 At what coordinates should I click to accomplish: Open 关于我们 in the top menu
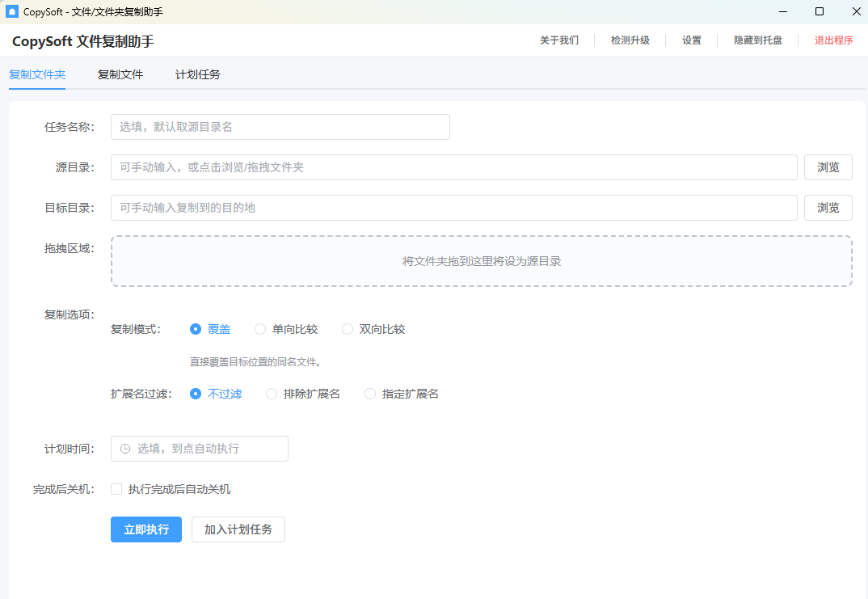click(x=559, y=40)
